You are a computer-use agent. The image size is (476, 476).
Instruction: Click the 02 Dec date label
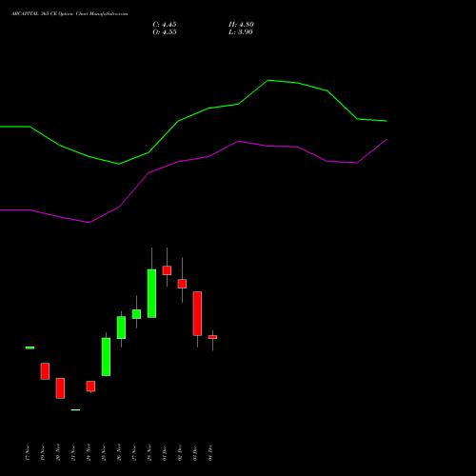tap(180, 452)
